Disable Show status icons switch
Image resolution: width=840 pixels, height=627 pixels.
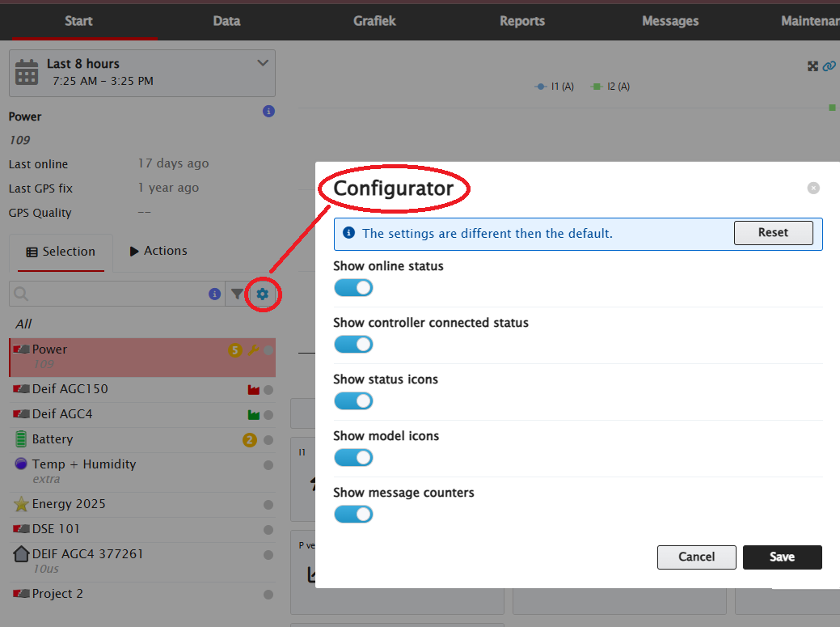pos(353,400)
